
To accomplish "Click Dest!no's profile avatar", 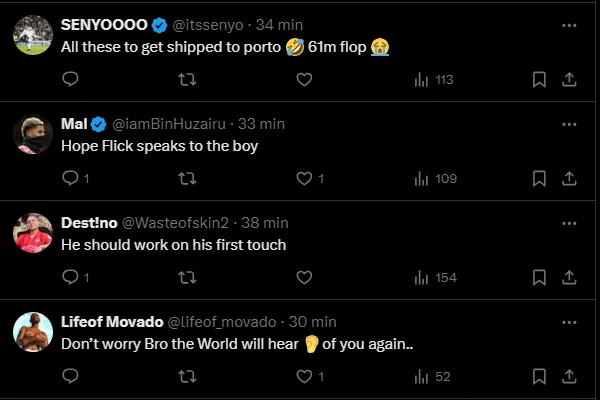I will 33,233.
